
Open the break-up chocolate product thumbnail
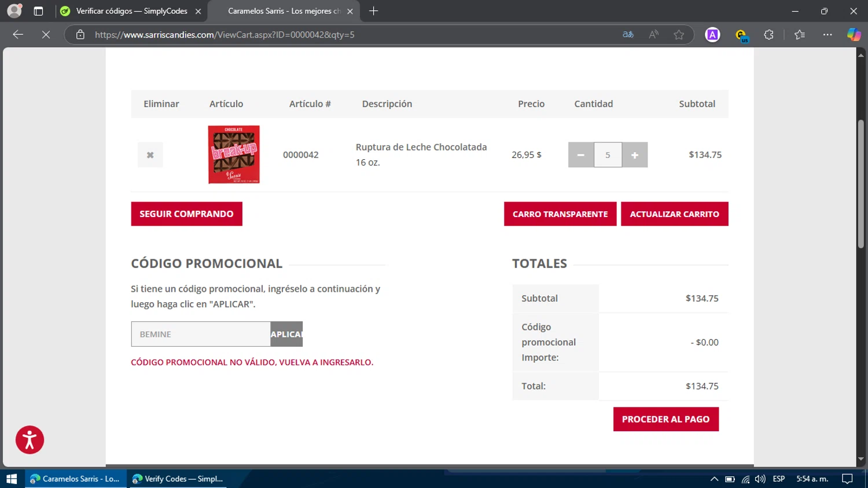234,155
